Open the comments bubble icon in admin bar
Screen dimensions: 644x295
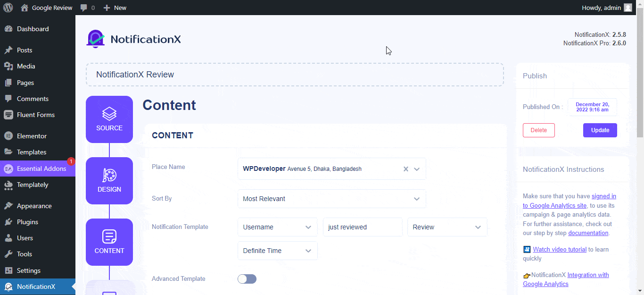83,8
